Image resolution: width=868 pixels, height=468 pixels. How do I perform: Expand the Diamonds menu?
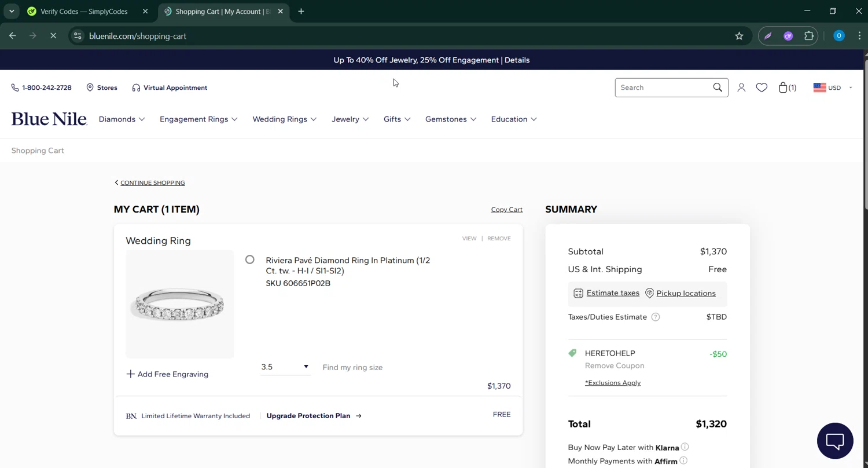pyautogui.click(x=122, y=119)
